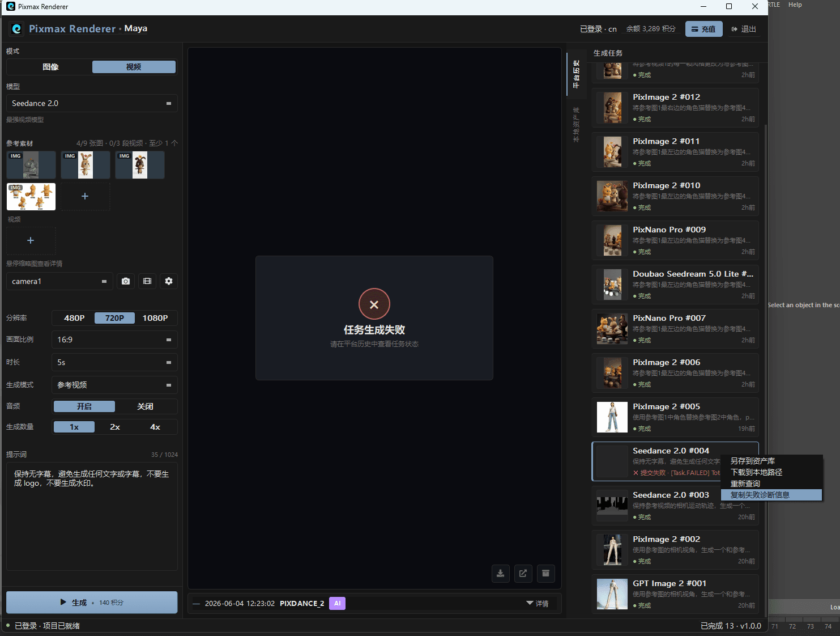The height and width of the screenshot is (636, 840).
Task: Choose 下载到本地路径 from context menu
Action: click(771, 472)
